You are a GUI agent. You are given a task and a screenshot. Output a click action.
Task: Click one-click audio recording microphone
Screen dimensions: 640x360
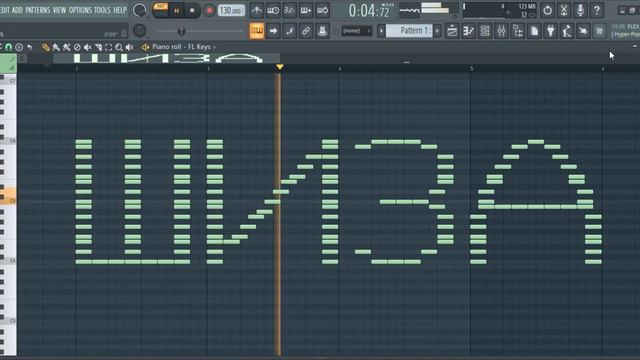pyautogui.click(x=580, y=10)
